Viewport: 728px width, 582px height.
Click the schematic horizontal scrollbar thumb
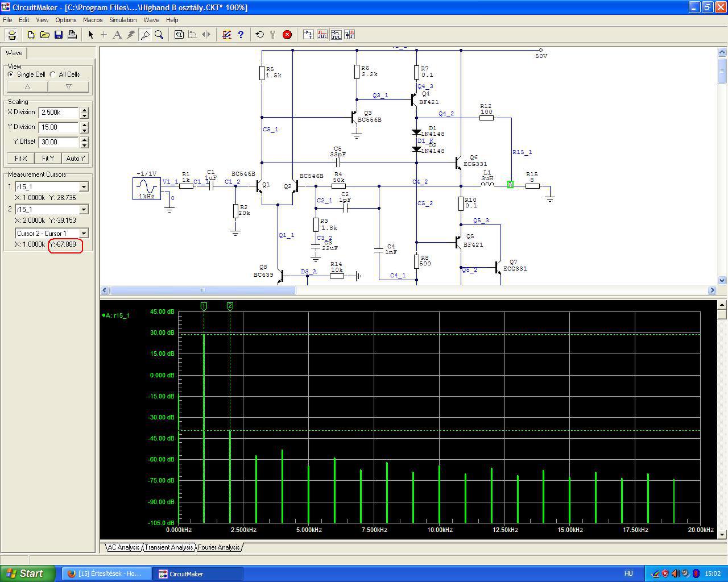point(202,290)
